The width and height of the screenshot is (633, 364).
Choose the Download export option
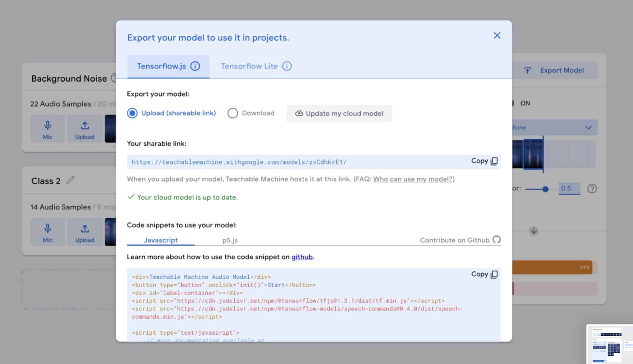233,113
